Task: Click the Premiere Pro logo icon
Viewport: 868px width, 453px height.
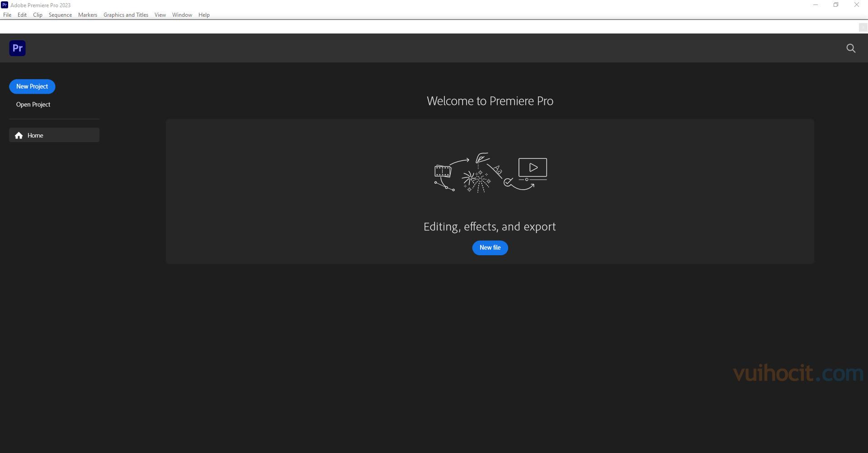Action: coord(17,48)
